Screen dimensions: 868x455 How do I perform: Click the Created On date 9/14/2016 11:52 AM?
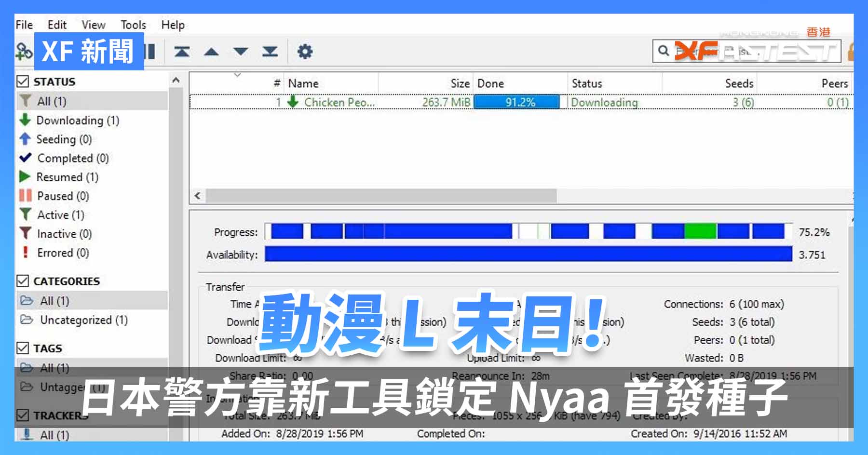(740, 434)
